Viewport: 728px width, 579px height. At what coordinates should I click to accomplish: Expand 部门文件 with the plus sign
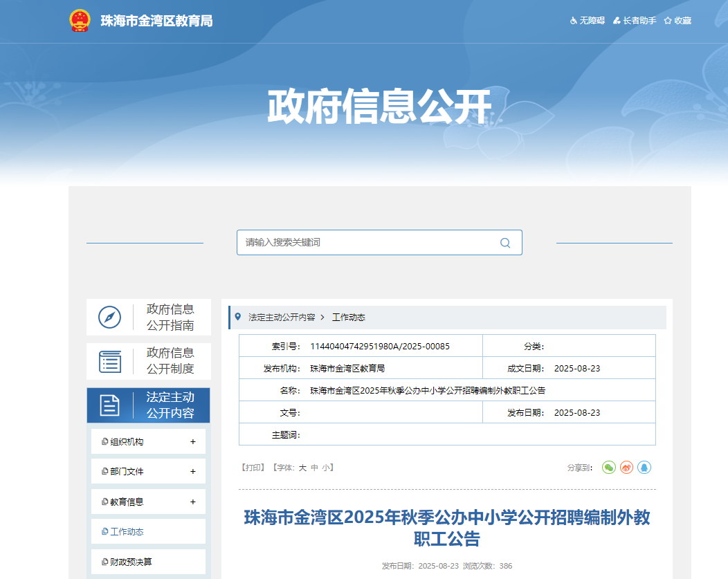(192, 471)
